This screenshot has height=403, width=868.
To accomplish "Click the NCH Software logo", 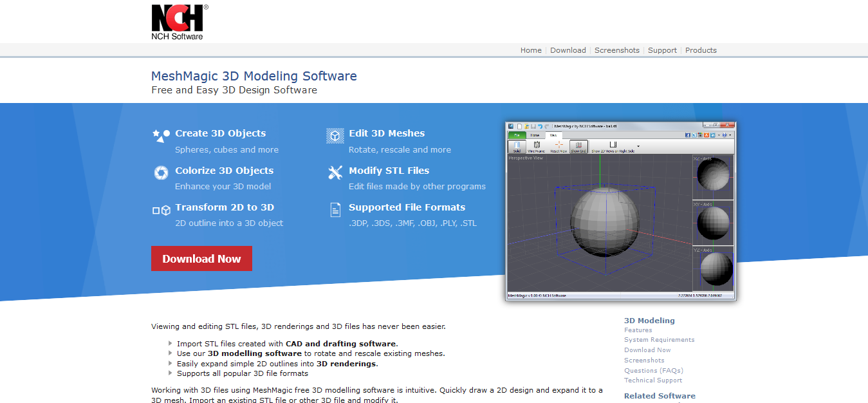I will (180, 23).
